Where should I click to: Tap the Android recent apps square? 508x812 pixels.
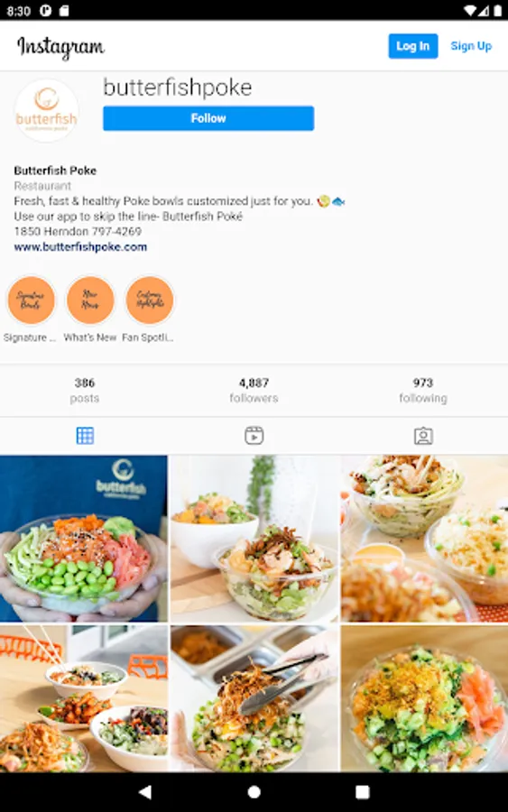[x=363, y=792]
